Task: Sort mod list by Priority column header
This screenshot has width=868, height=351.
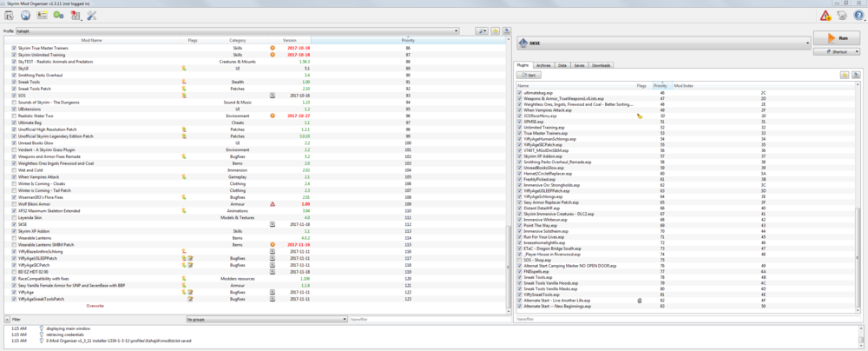Action: 408,41
